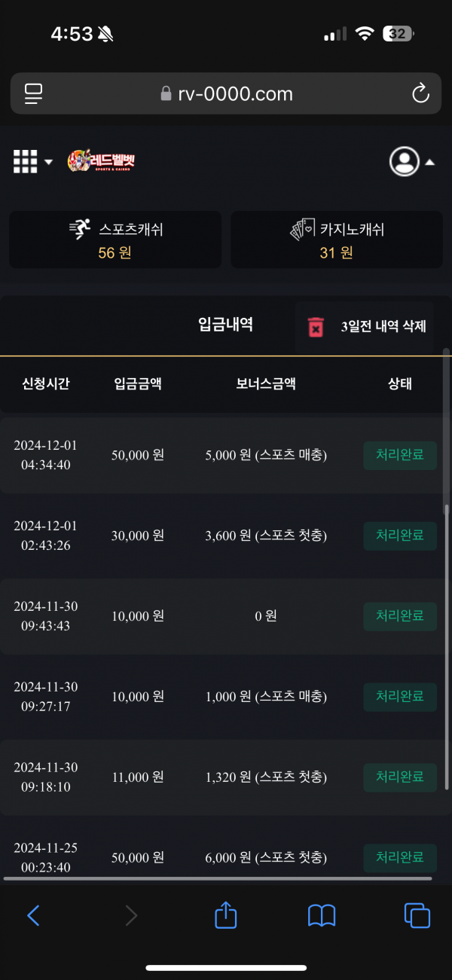
Task: Tap 처리완료 status for 30,000 원 deposit
Action: click(x=400, y=536)
